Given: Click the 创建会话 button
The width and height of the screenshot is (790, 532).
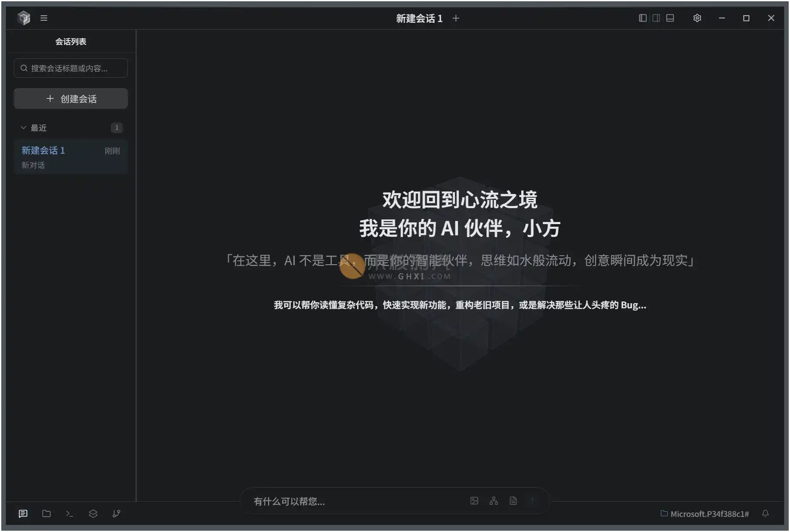Looking at the screenshot, I should click(70, 98).
